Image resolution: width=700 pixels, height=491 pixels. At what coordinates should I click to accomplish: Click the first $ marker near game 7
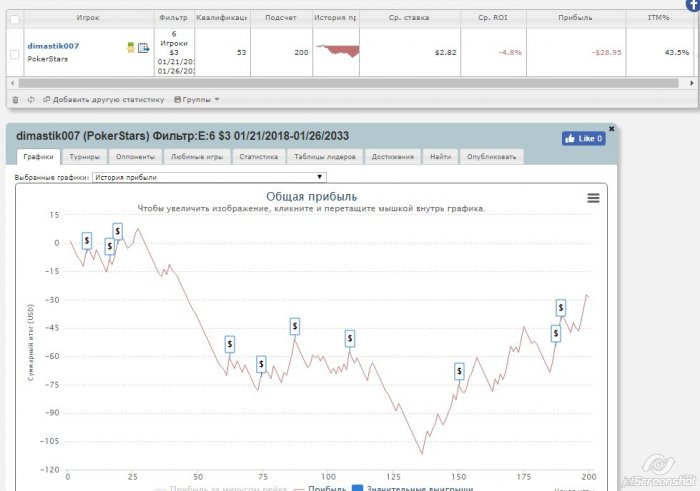click(x=87, y=241)
